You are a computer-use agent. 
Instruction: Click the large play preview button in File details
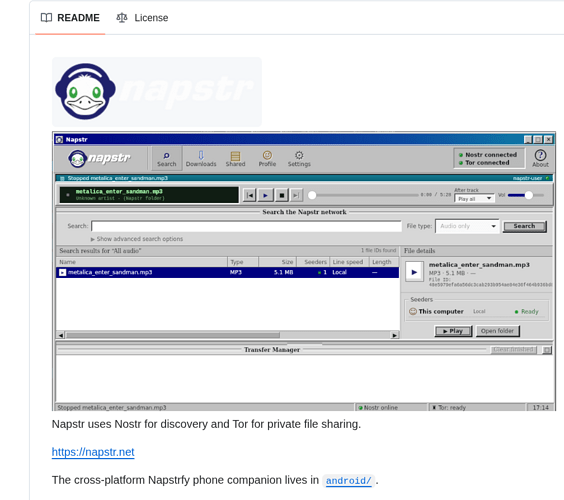click(414, 272)
